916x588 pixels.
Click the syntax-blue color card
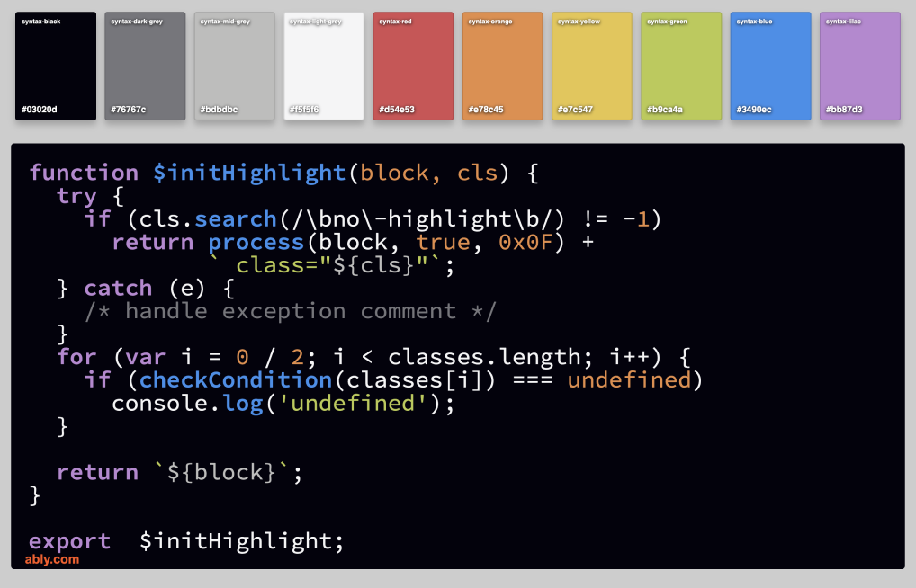tap(770, 66)
